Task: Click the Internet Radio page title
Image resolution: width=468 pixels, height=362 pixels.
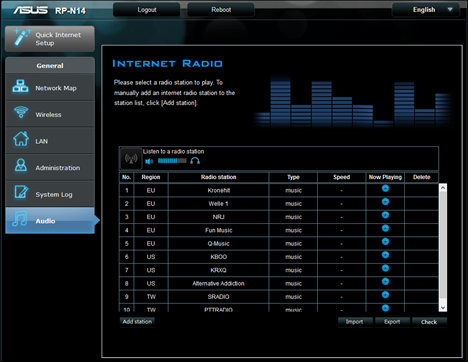Action: click(x=167, y=63)
